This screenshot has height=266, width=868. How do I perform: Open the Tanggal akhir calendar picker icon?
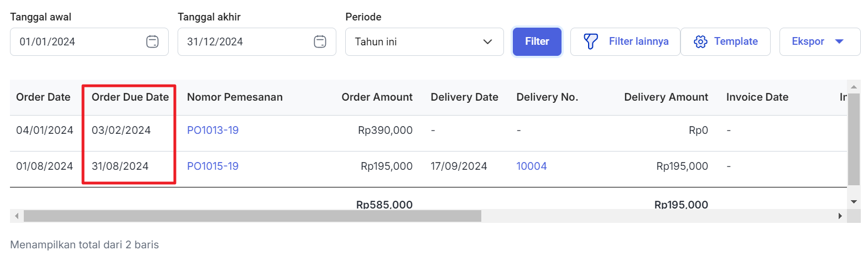click(320, 41)
